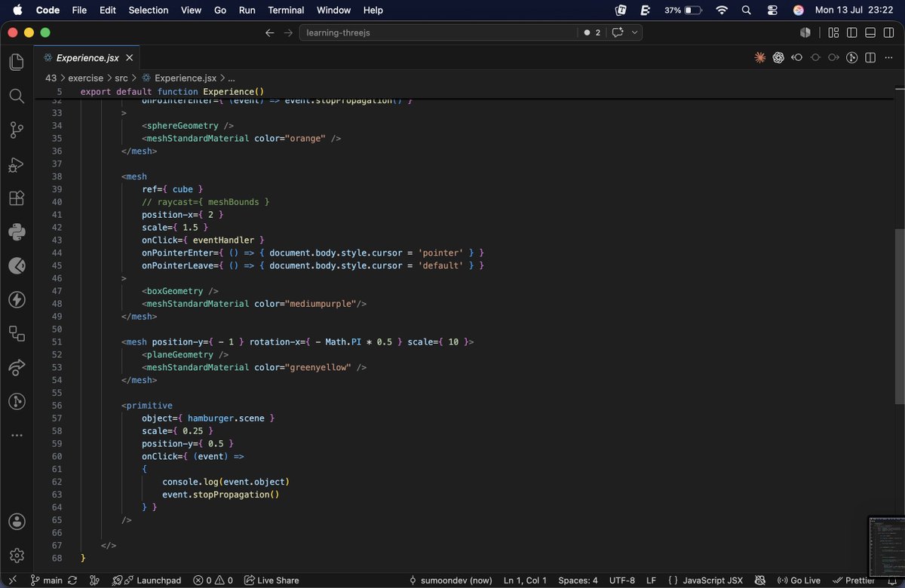Click the Wi-Fi menu bar icon
Screen dimensions: 905x588
pyautogui.click(x=722, y=10)
